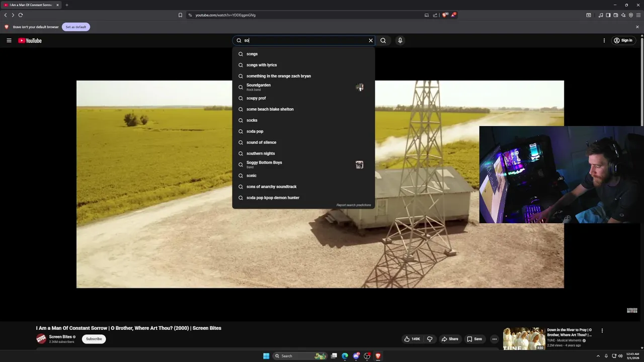This screenshot has height=362, width=644.
Task: Subscribe to Screen Bites
Action: coord(94,339)
